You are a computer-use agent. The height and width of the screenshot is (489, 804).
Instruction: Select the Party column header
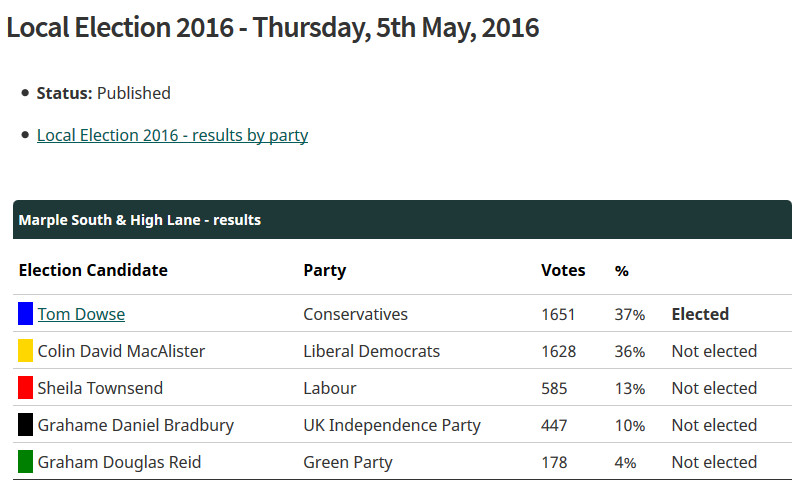point(325,270)
